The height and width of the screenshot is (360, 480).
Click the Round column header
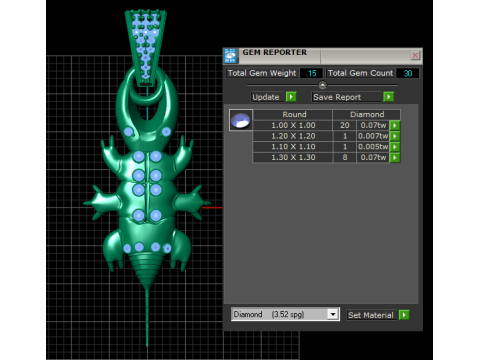(x=293, y=114)
